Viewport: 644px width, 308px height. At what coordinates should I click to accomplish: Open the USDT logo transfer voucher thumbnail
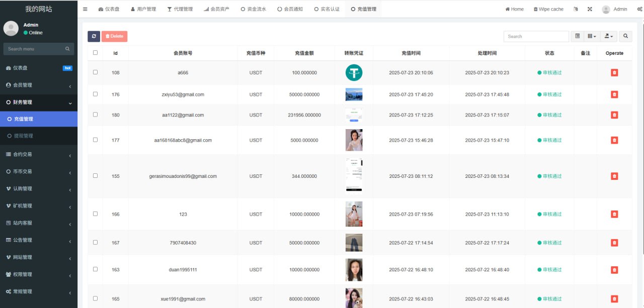click(354, 73)
